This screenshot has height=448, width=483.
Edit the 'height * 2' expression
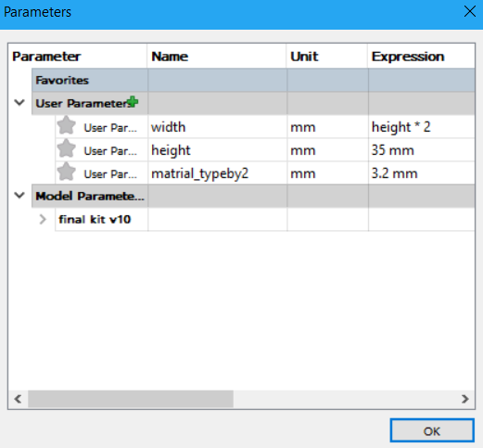(x=422, y=127)
